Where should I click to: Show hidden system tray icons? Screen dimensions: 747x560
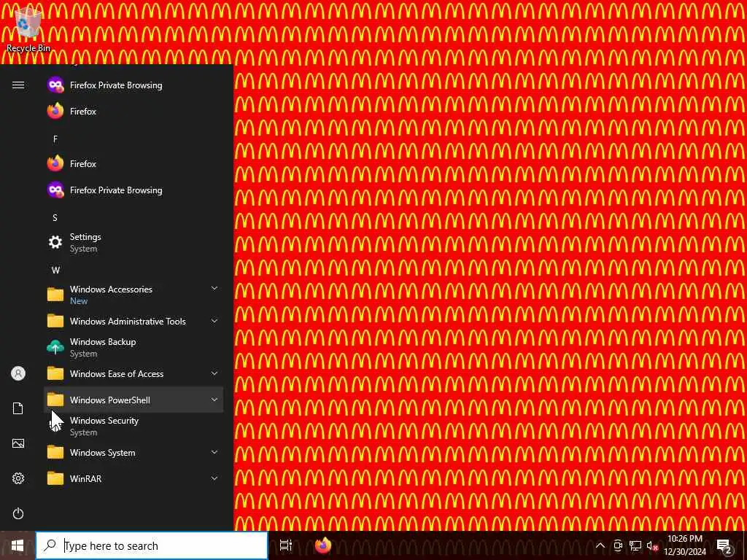point(600,545)
